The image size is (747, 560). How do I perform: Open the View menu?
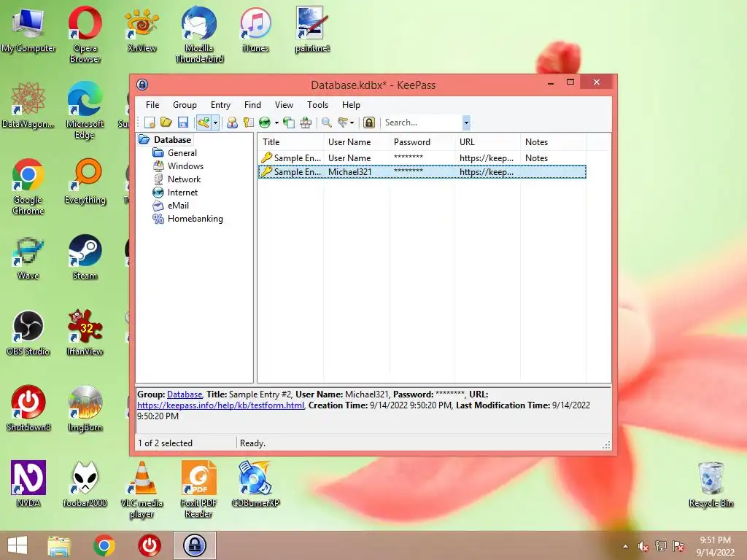[x=284, y=105]
